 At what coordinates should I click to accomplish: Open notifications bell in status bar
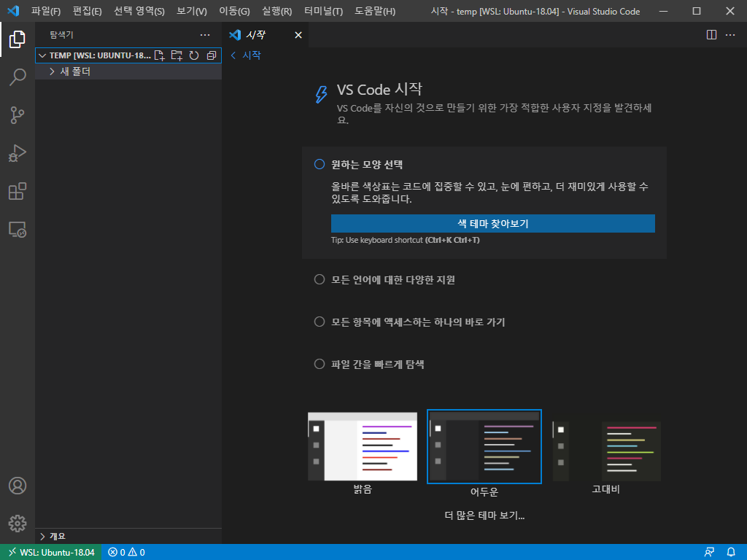pos(731,553)
